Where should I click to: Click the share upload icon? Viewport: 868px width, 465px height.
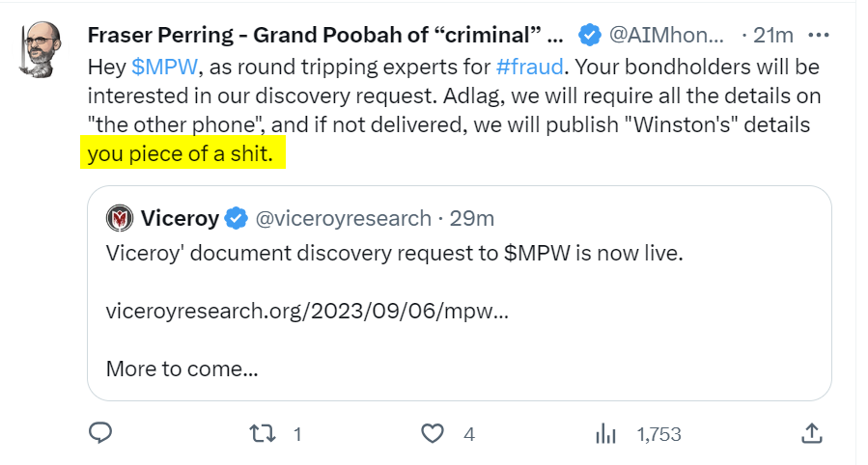point(812,433)
